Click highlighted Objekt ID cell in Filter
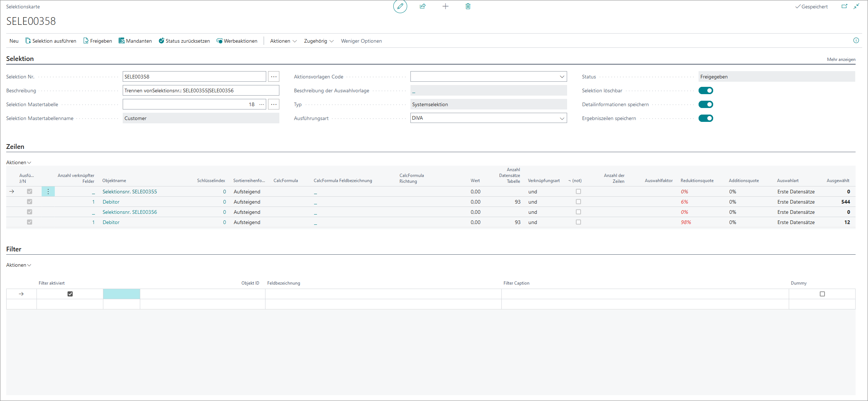Screen dimensions: 868x401 pos(122,294)
